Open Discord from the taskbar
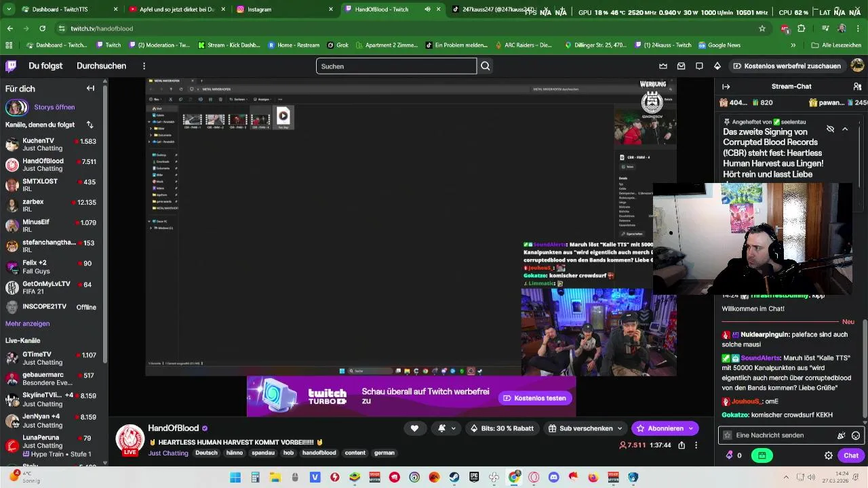This screenshot has width=868, height=488. click(553, 477)
